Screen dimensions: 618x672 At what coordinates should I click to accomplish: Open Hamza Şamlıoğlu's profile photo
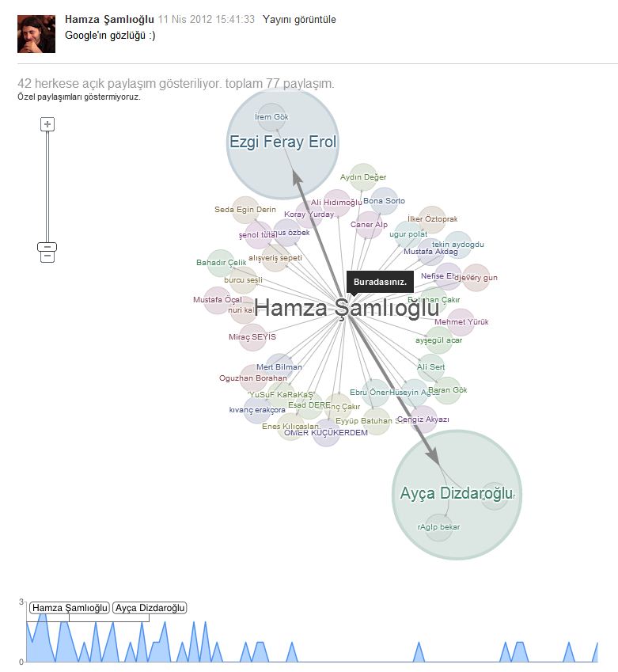(36, 34)
